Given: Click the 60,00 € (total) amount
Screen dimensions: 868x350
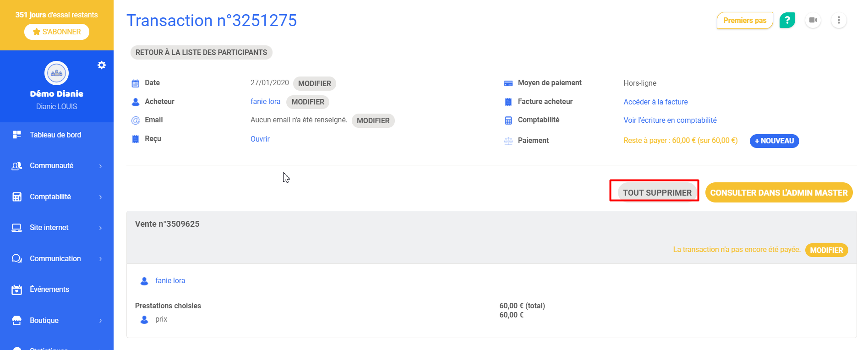Looking at the screenshot, I should [x=522, y=306].
